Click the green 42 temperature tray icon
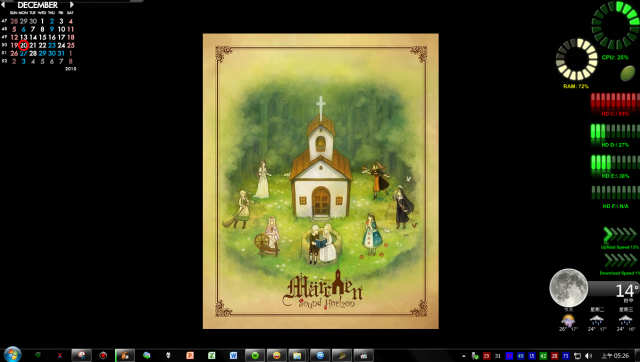 point(543,356)
